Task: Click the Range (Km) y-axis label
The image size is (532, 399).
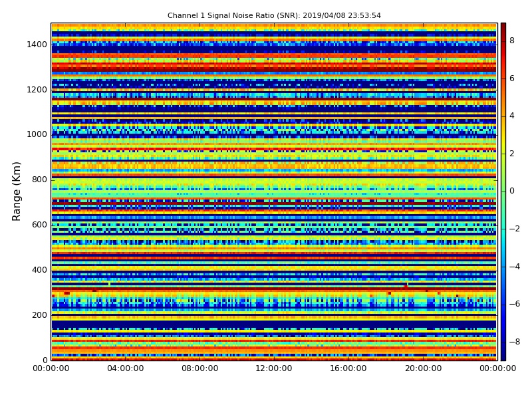Action: tap(16, 192)
